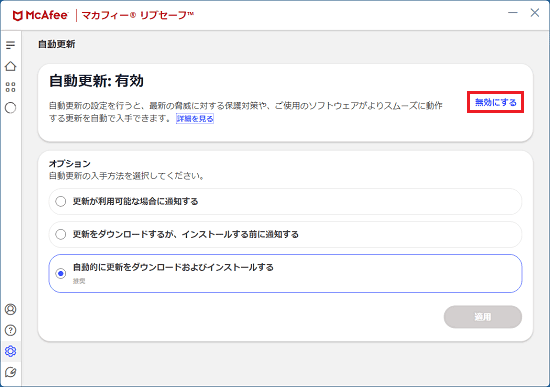Viewport: 550px width, 387px height.
Task: Click the 無効にする link to disable auto-update
Action: tap(495, 102)
